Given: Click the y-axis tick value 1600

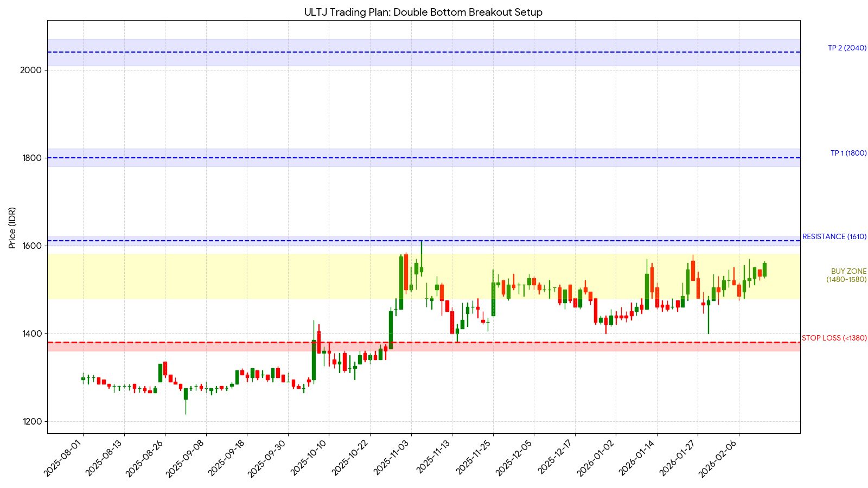Looking at the screenshot, I should tap(31, 246).
